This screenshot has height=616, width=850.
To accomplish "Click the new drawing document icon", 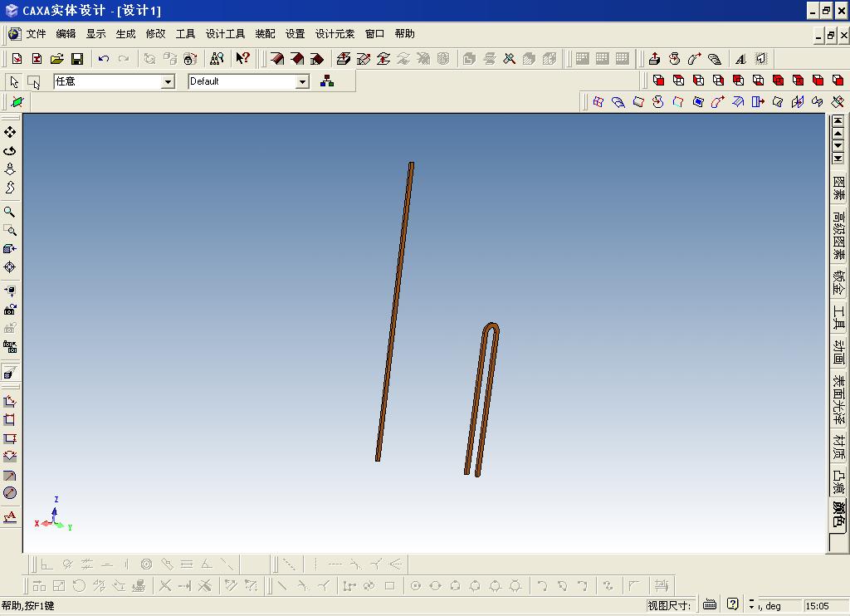I will coord(37,59).
